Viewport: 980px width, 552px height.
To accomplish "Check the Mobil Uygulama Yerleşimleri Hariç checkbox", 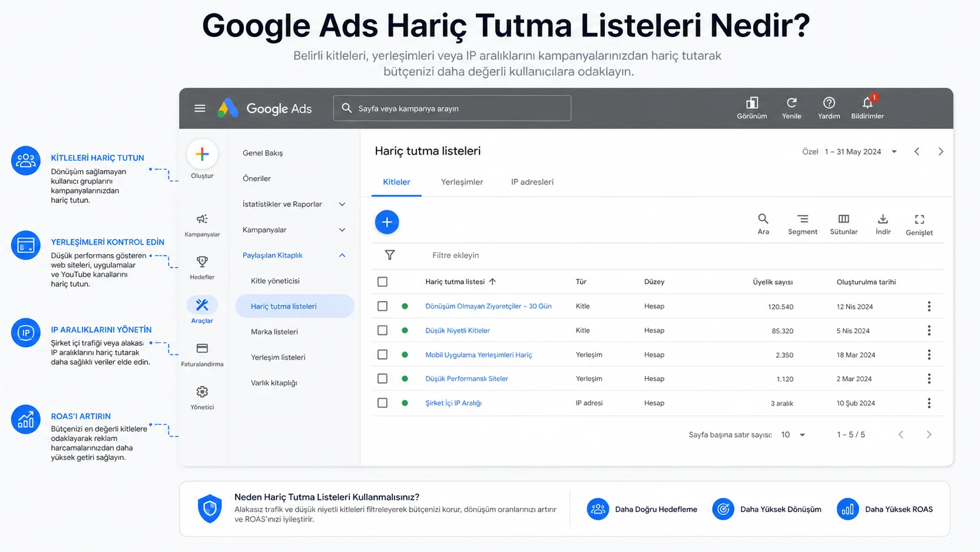I will click(x=383, y=354).
